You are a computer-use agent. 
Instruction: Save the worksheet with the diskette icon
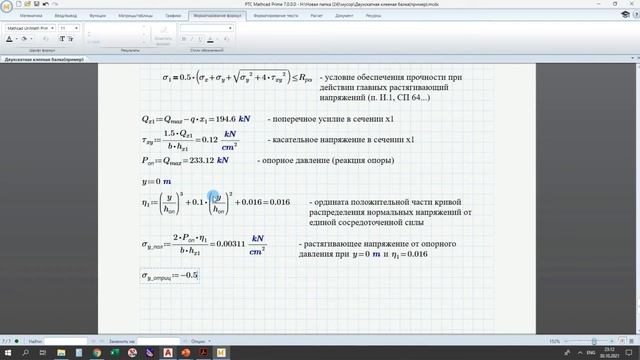click(37, 4)
